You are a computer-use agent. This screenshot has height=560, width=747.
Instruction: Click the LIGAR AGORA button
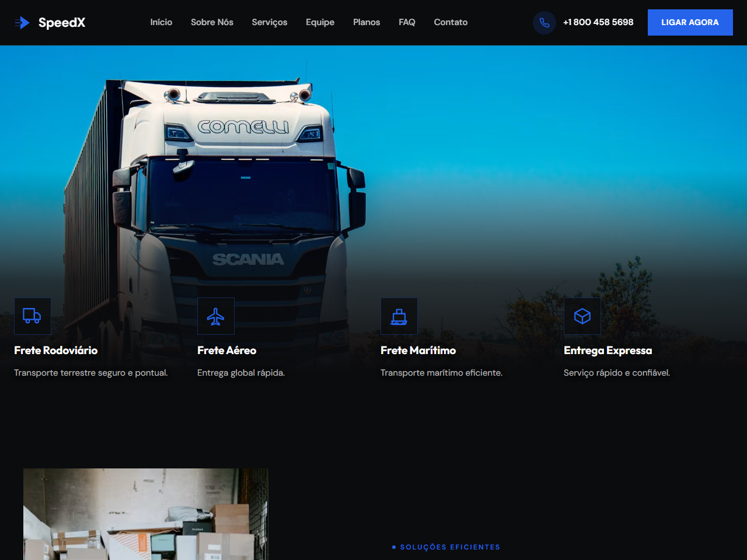(x=690, y=22)
